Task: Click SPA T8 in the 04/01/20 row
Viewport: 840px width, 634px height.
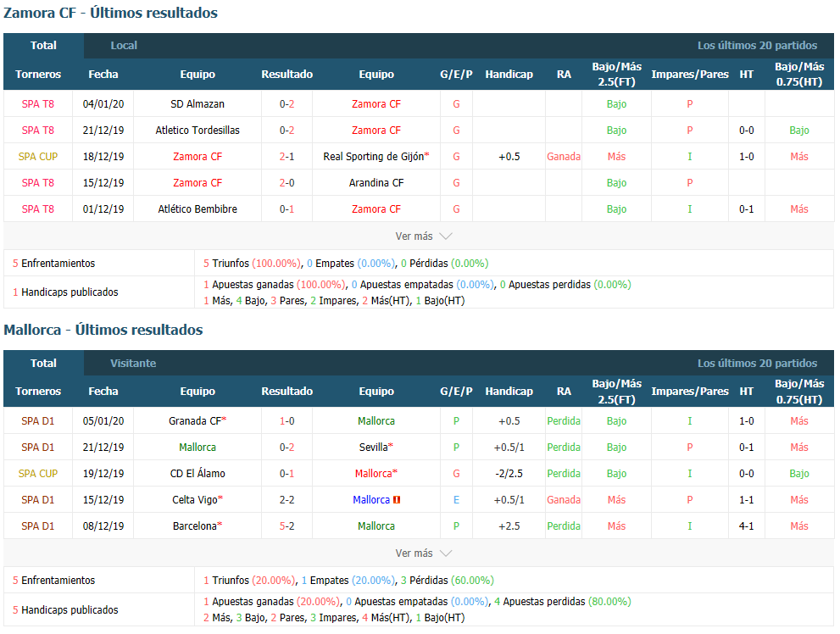Action: coord(38,104)
